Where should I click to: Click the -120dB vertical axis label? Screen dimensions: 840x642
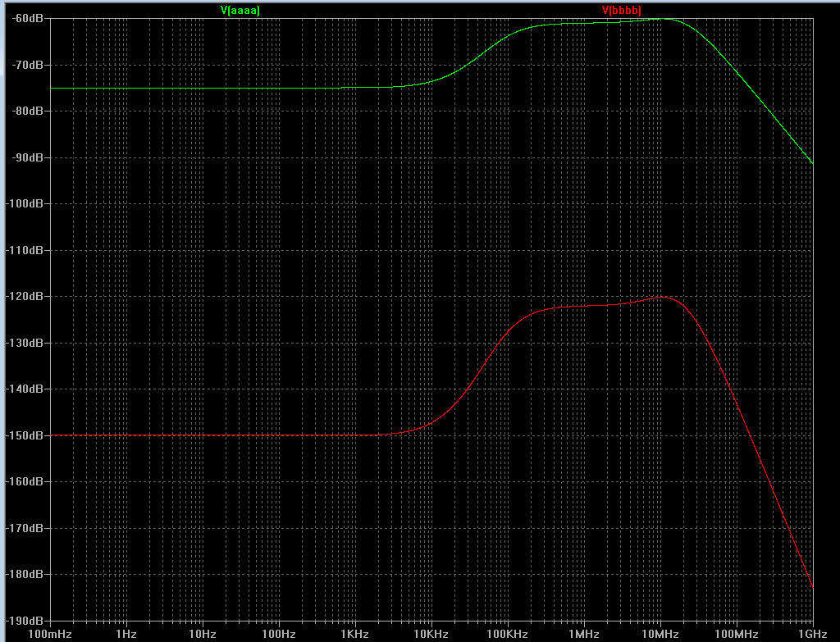(25, 296)
